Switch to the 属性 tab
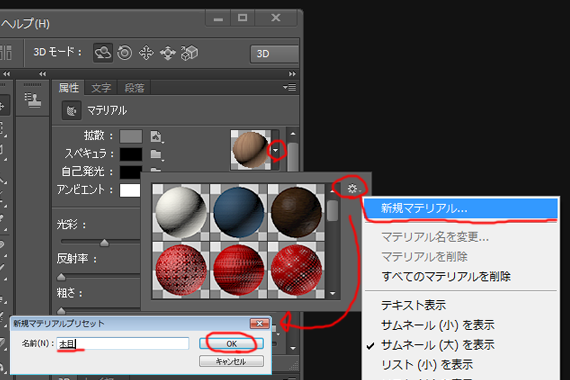This screenshot has width=570, height=380. (69, 88)
